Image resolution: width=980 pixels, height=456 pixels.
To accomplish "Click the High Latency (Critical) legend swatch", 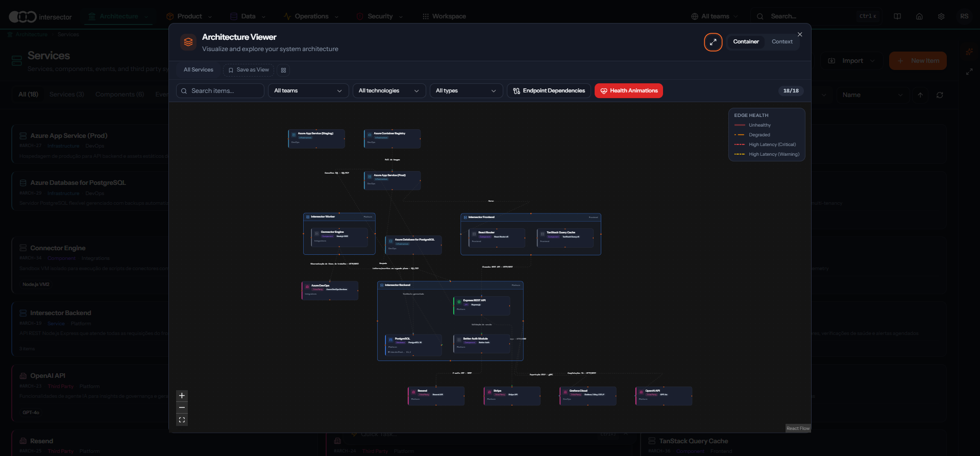I will 740,145.
